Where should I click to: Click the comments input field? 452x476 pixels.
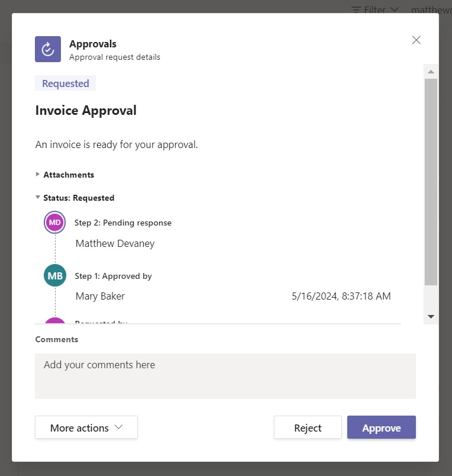[225, 376]
